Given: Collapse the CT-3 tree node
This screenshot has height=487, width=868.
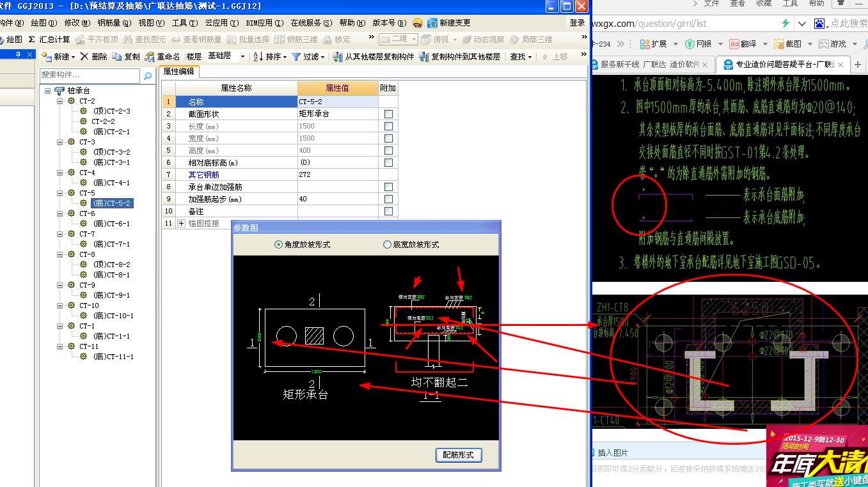Looking at the screenshot, I should click(x=59, y=142).
